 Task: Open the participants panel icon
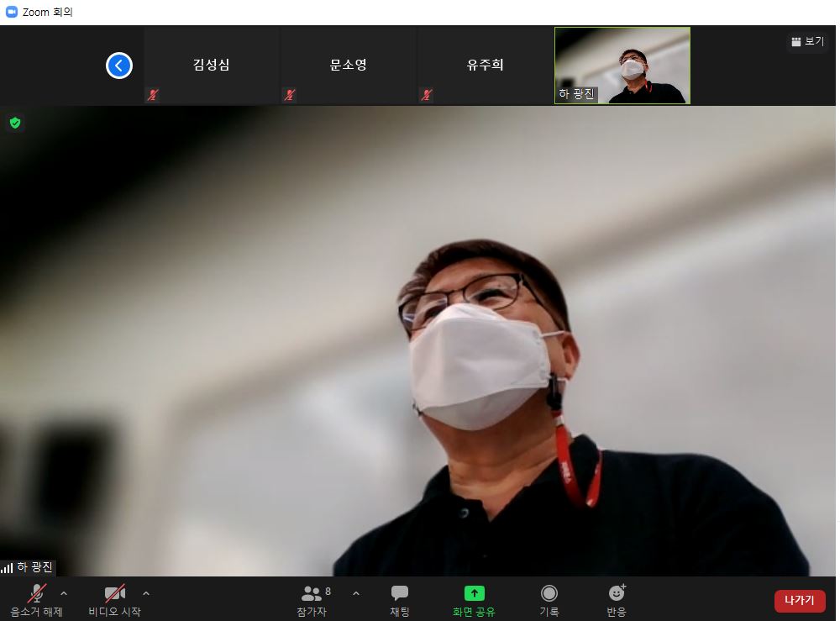pyautogui.click(x=312, y=594)
